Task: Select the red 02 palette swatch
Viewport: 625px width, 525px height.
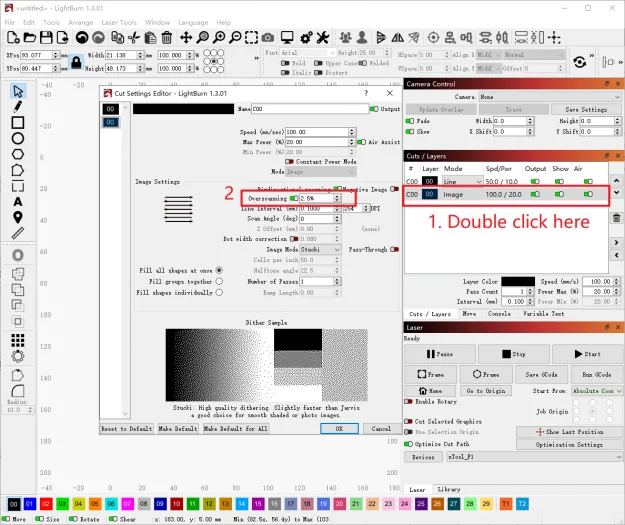Action: (x=46, y=504)
